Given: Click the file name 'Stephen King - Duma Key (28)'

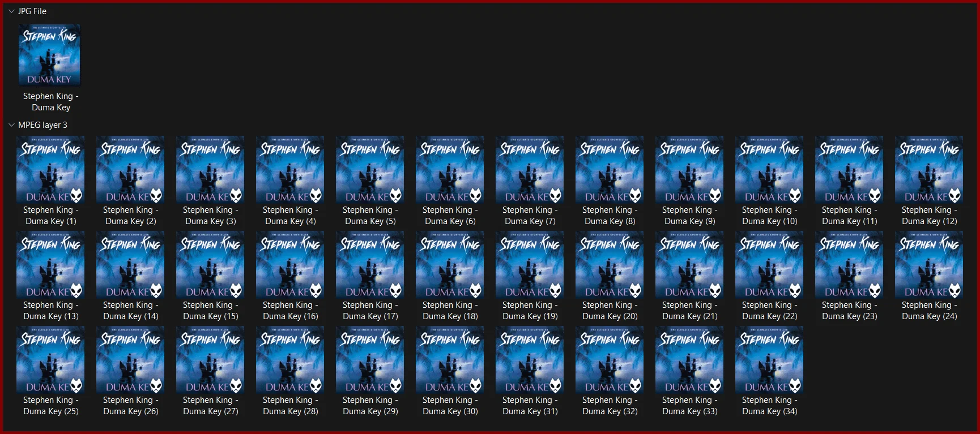Looking at the screenshot, I should [x=291, y=406].
